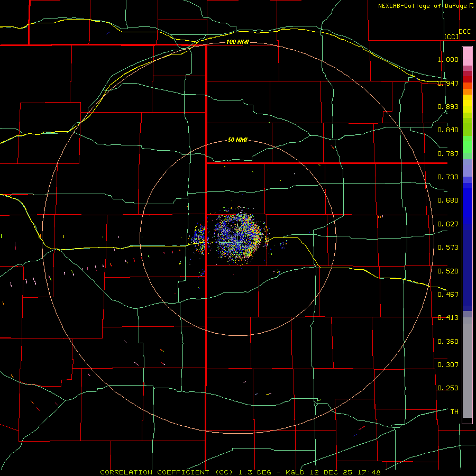This screenshot has height=476, width=476.
Task: Click the TH threshold label
Action: click(454, 412)
